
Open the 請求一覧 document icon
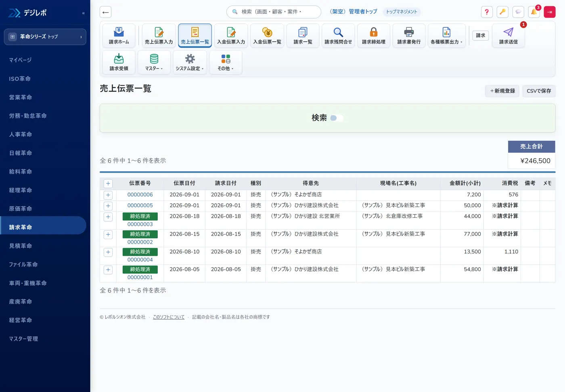(x=303, y=35)
